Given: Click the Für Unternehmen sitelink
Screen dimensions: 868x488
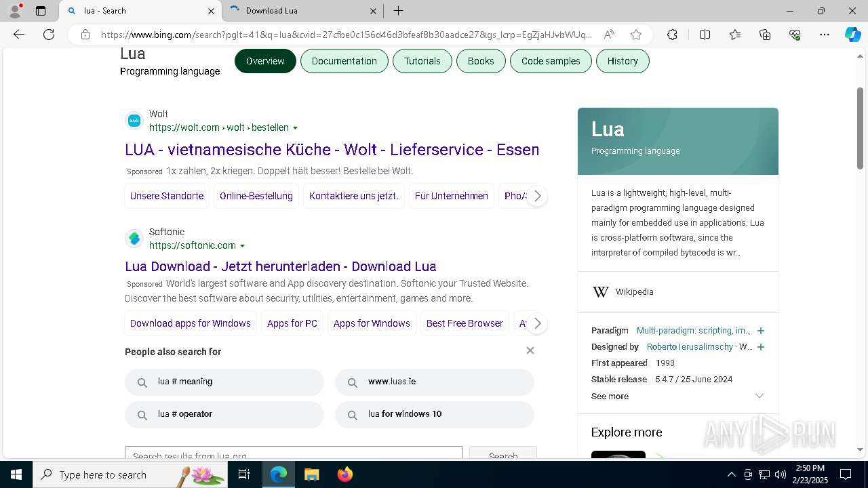Looking at the screenshot, I should coord(452,196).
